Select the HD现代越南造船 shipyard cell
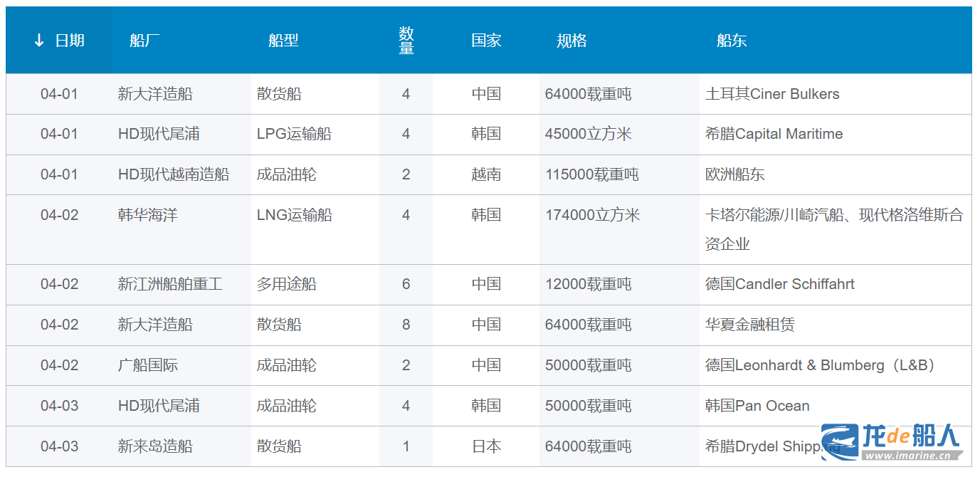980x477 pixels. click(x=174, y=174)
